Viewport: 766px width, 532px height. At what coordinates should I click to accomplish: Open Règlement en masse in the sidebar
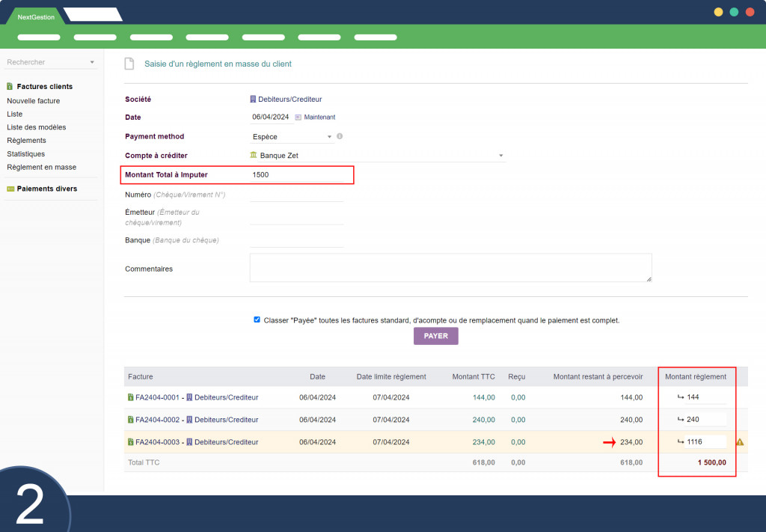[x=41, y=167]
